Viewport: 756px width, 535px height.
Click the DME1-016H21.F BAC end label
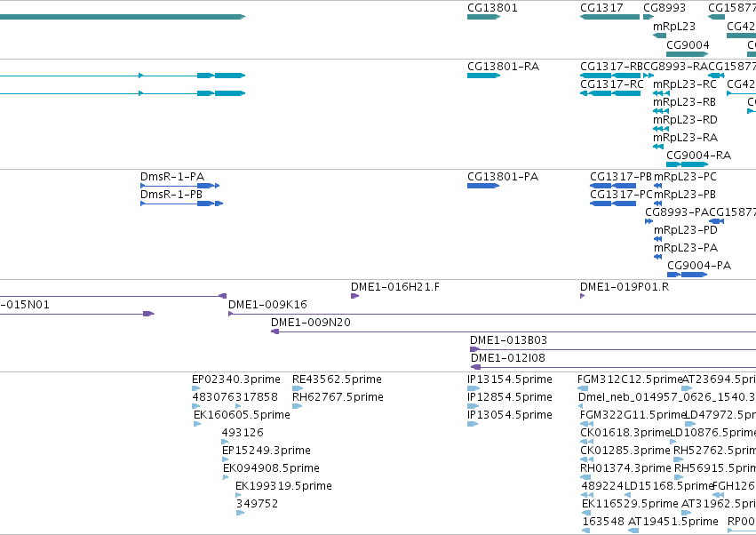(395, 287)
